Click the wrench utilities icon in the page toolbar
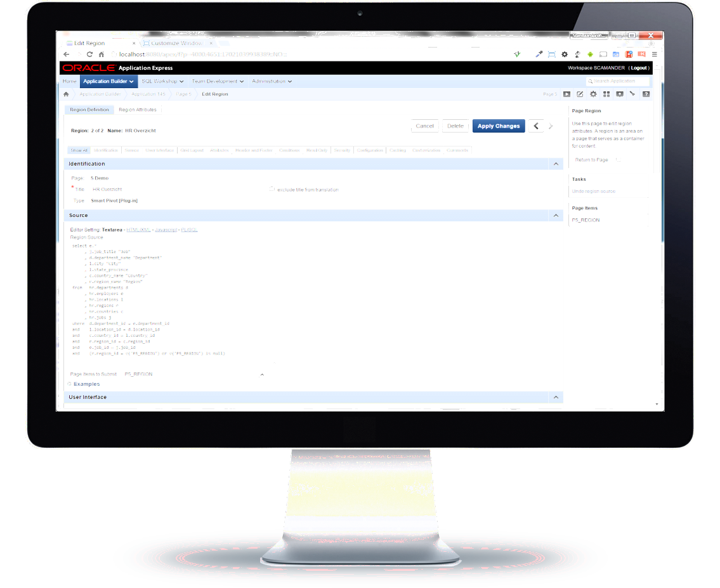Screen dimensions: 720x588 [x=632, y=94]
